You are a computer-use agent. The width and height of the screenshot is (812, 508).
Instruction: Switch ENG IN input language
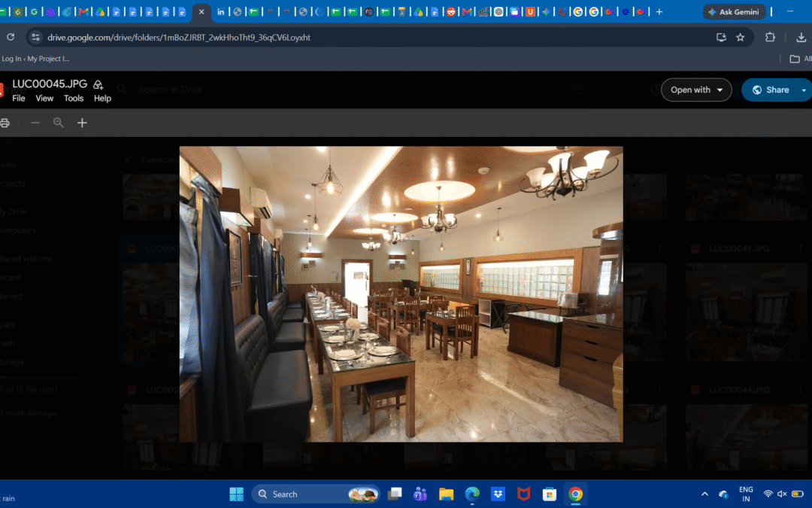[x=746, y=494]
